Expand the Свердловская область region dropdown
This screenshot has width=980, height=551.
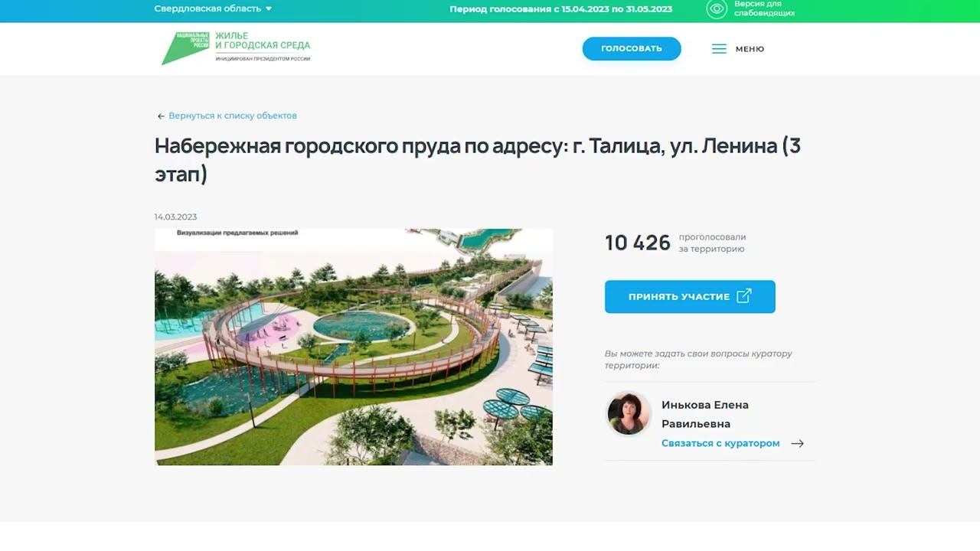(213, 9)
